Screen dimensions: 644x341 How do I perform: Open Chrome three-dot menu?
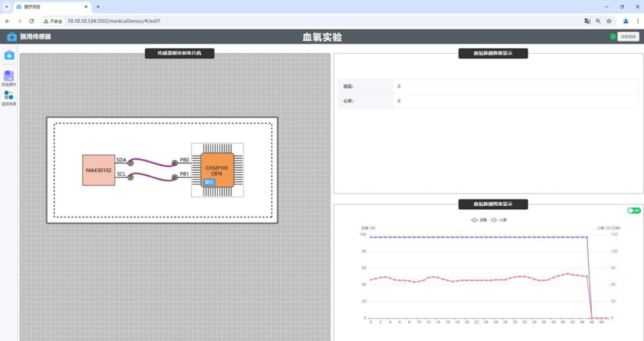637,21
